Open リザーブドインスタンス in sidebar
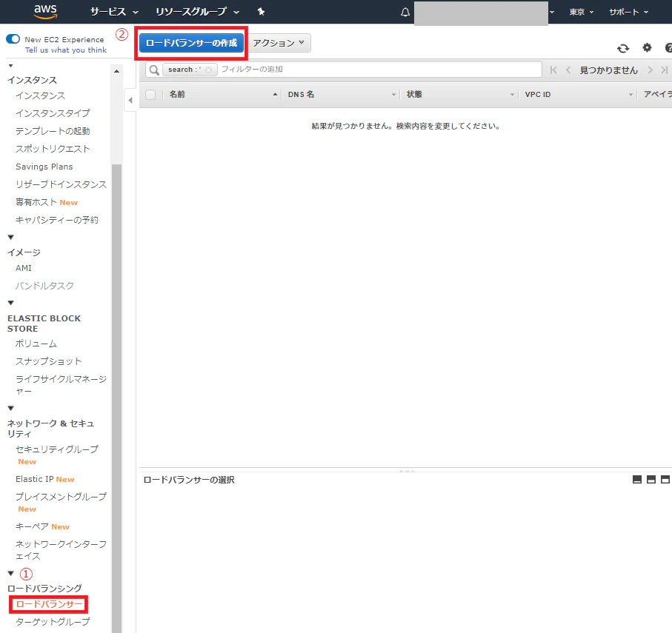The image size is (672, 633). pyautogui.click(x=61, y=184)
